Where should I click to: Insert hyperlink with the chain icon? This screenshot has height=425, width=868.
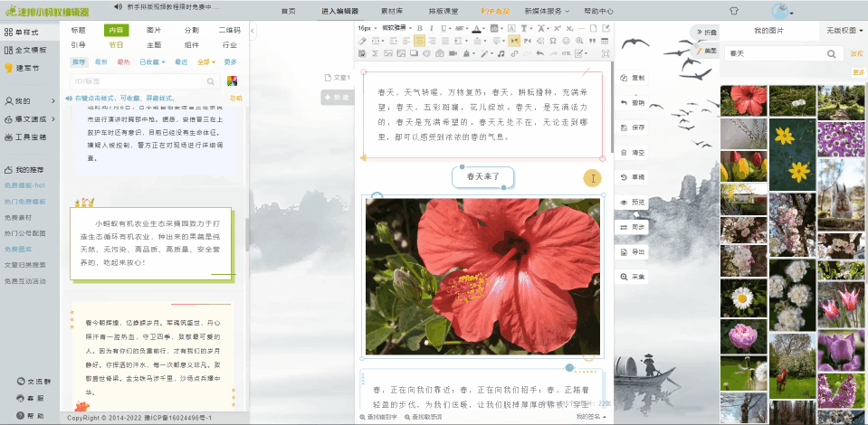514,53
